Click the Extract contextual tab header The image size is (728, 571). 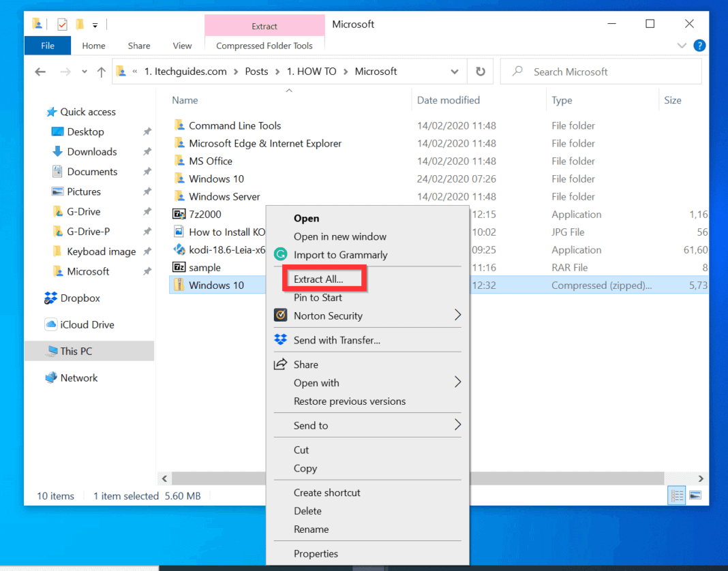point(264,26)
